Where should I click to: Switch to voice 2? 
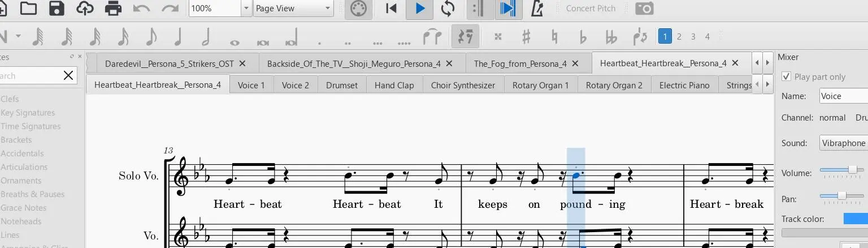(x=679, y=36)
